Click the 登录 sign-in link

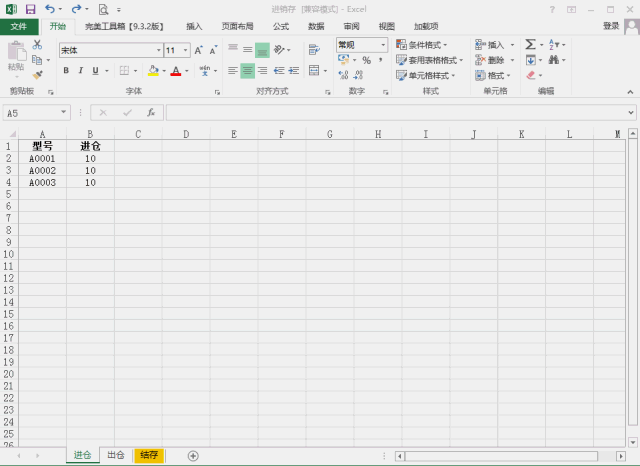point(611,26)
